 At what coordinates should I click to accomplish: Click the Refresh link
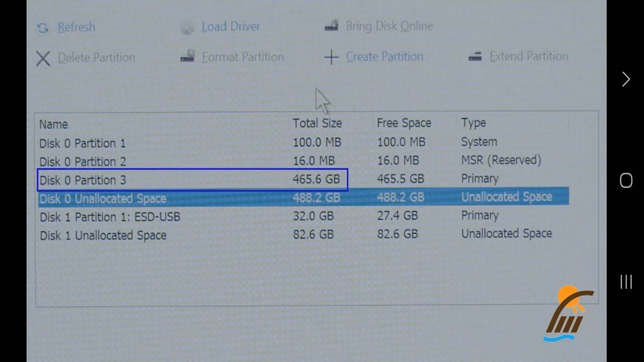click(x=76, y=27)
